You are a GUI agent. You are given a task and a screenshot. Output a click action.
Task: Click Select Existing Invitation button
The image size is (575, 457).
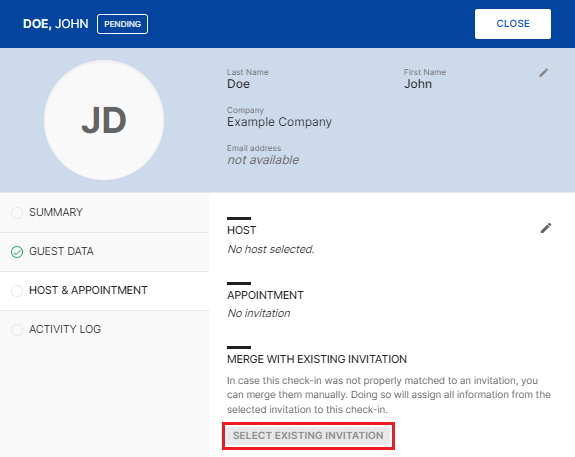(x=308, y=435)
